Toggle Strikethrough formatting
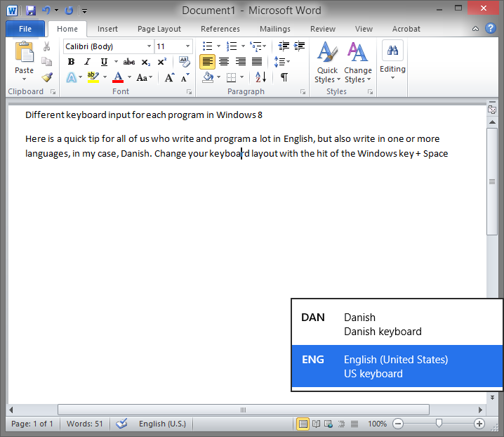Viewport: 504px width, 437px height. pyautogui.click(x=129, y=62)
